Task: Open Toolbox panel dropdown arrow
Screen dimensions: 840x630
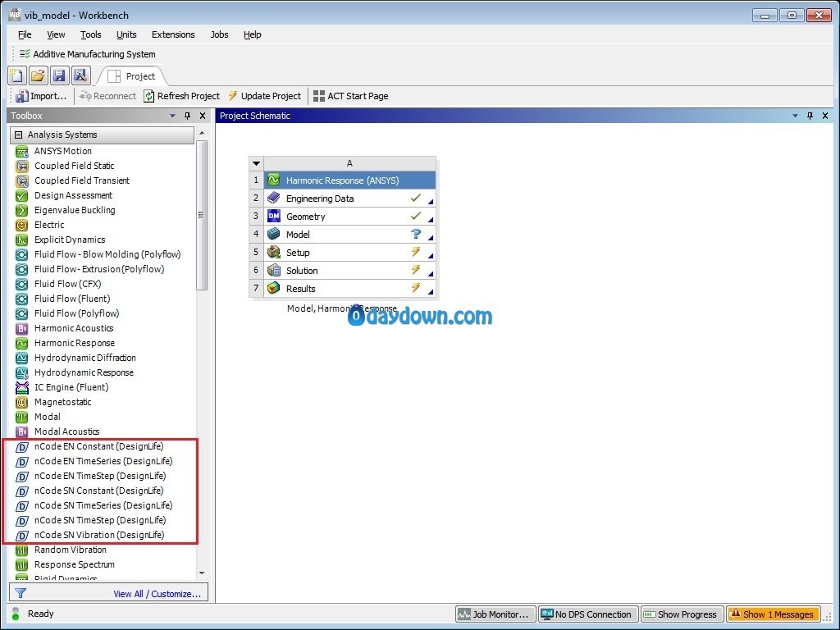Action: [172, 116]
